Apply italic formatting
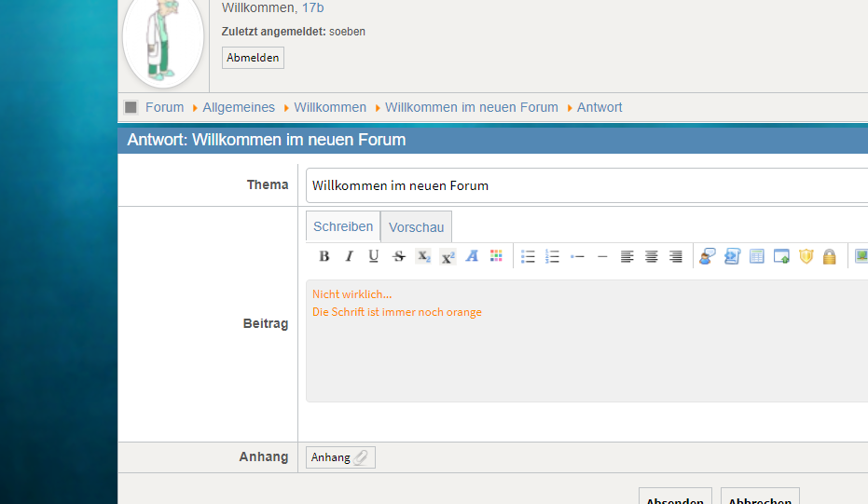Screen dimensions: 868x504 (349, 256)
